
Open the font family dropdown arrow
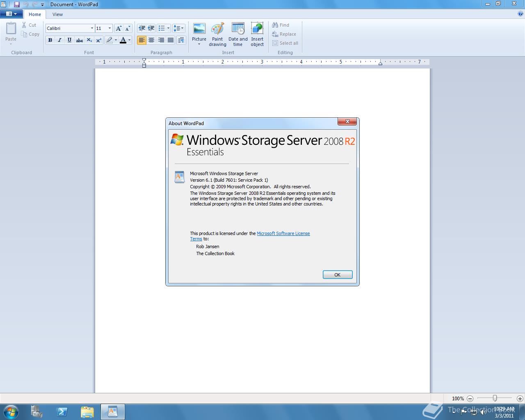92,28
